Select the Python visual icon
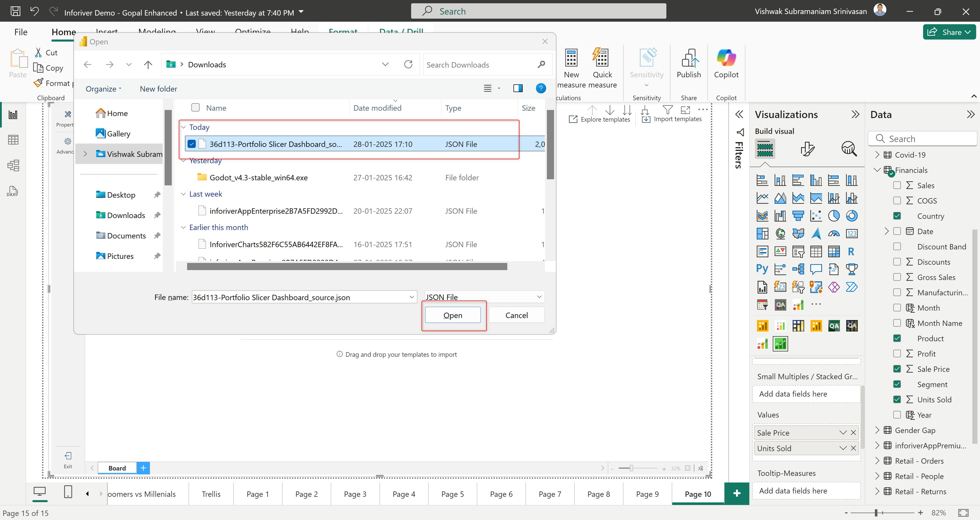This screenshot has height=520, width=980. click(762, 269)
